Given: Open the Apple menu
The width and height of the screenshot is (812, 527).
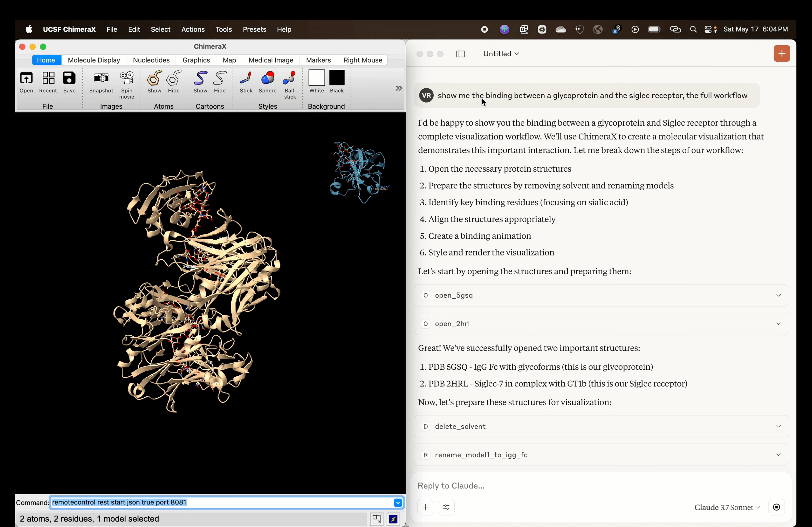Looking at the screenshot, I should pos(29,29).
